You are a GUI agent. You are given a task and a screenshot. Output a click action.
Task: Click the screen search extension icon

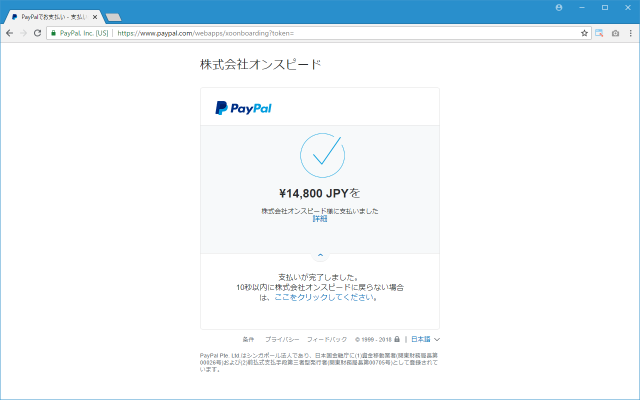tap(599, 33)
